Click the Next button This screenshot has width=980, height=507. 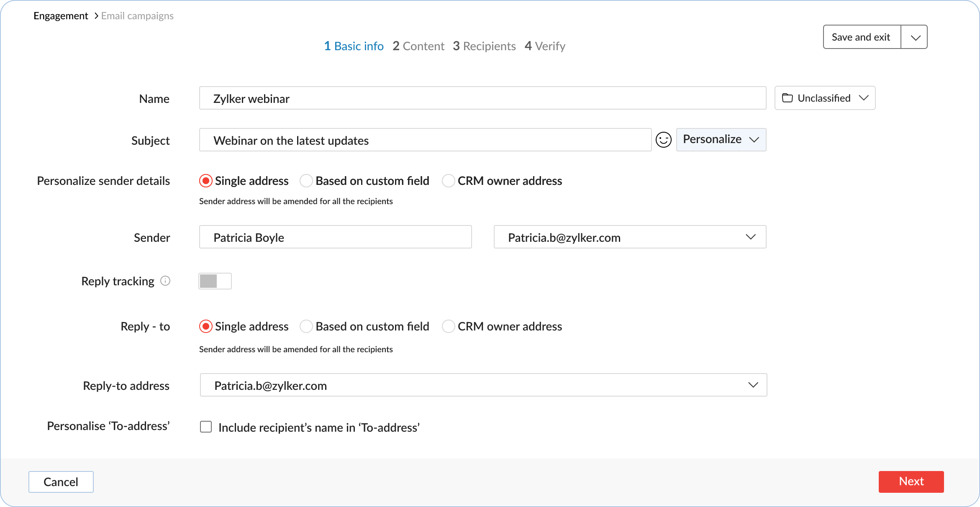(911, 481)
